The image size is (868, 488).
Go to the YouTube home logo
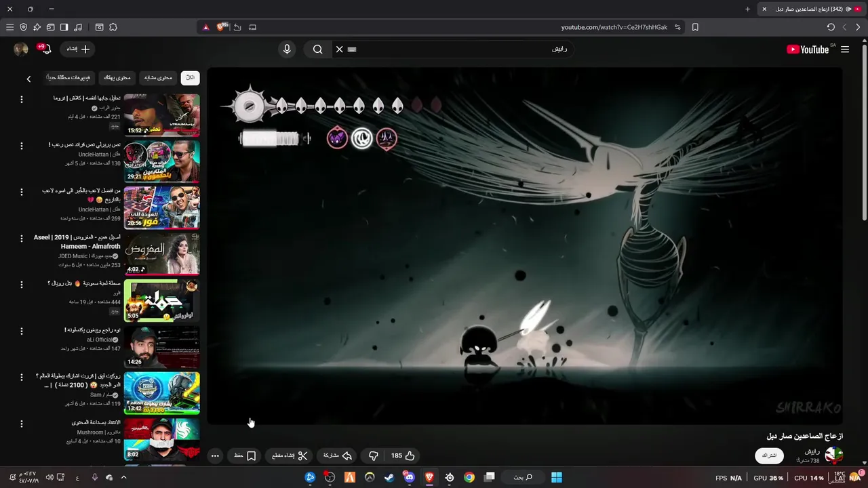(808, 49)
